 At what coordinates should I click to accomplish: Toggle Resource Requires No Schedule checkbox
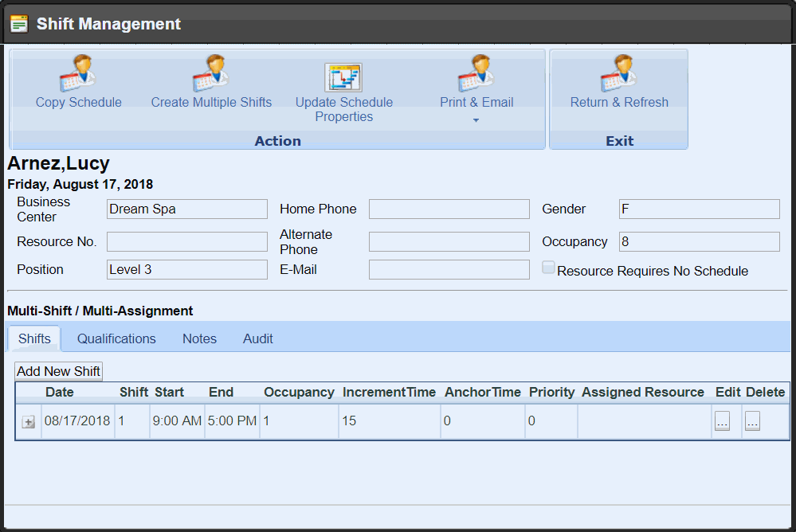pos(548,268)
